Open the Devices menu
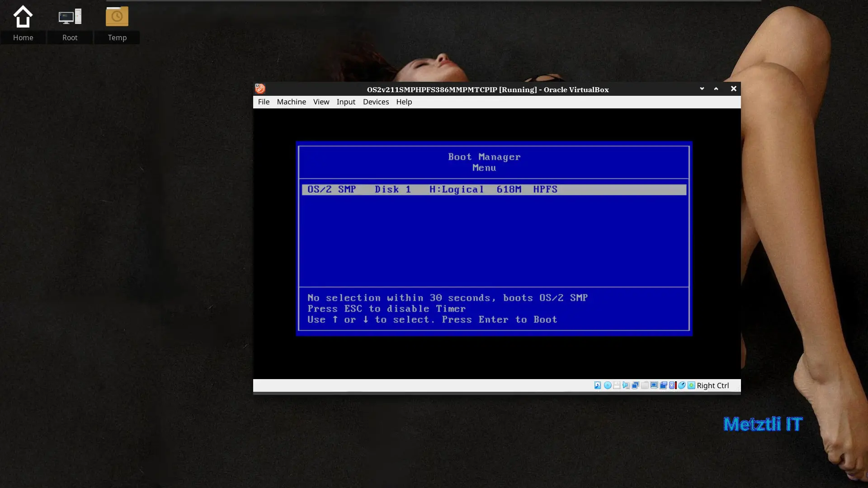 tap(376, 102)
